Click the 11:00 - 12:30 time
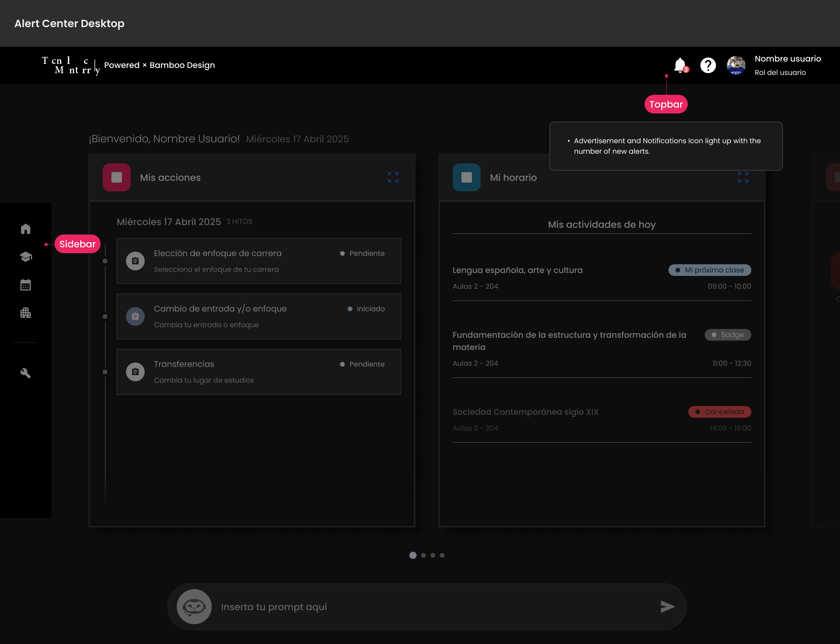 click(731, 363)
